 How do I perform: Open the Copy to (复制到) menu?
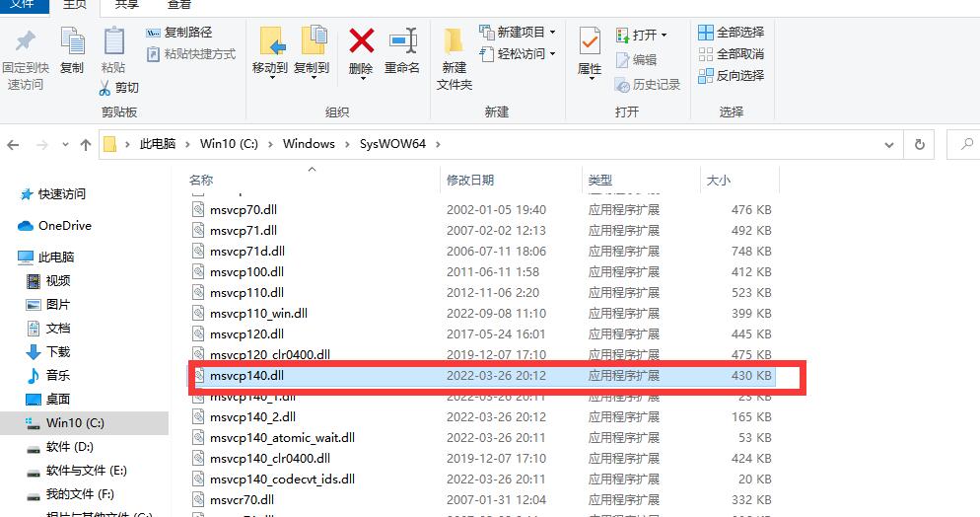[312, 53]
